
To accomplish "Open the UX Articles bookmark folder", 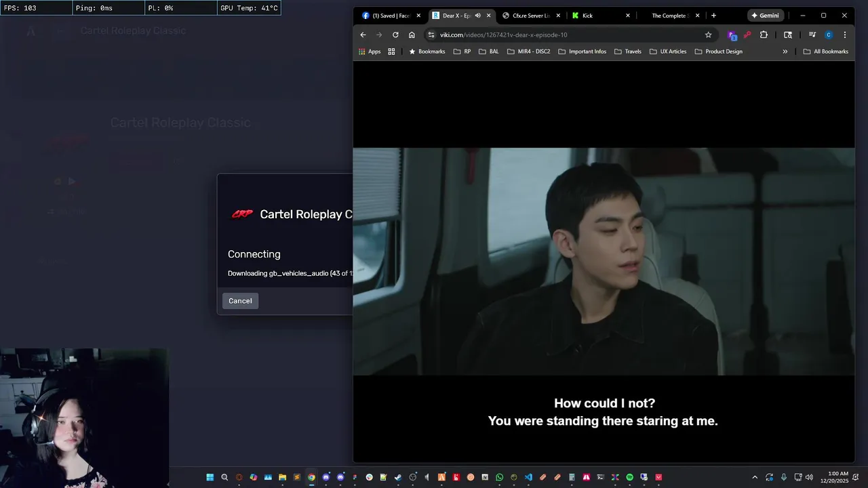I will pos(668,52).
